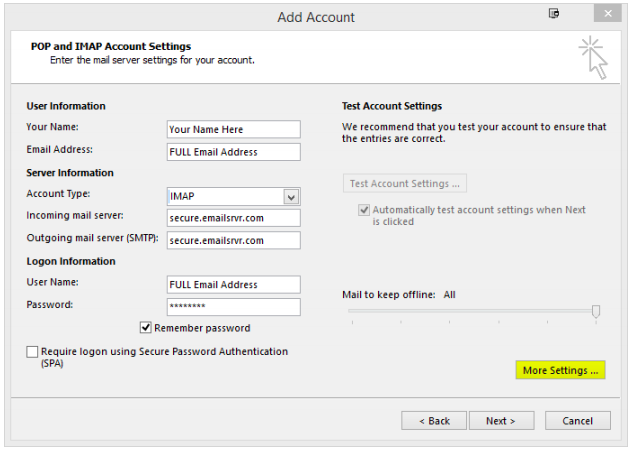The width and height of the screenshot is (635, 451).
Task: Focus the Outgoing mail server (SMTP) field
Action: (234, 240)
